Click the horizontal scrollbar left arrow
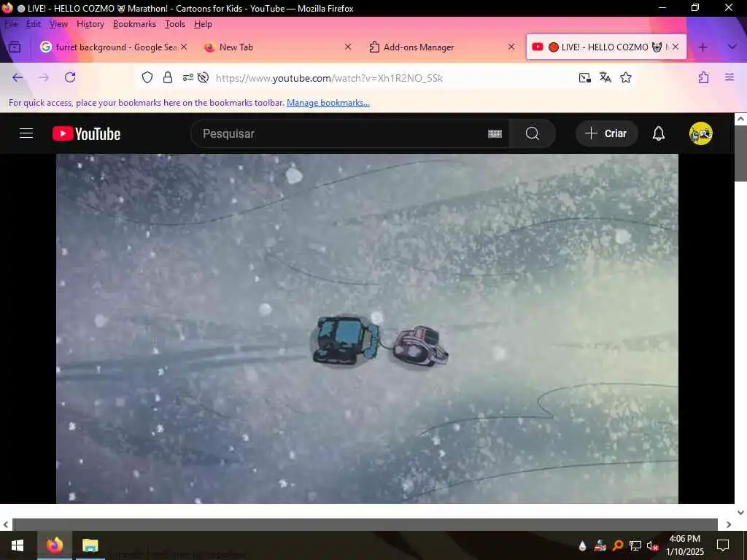747x560 pixels. click(x=5, y=524)
